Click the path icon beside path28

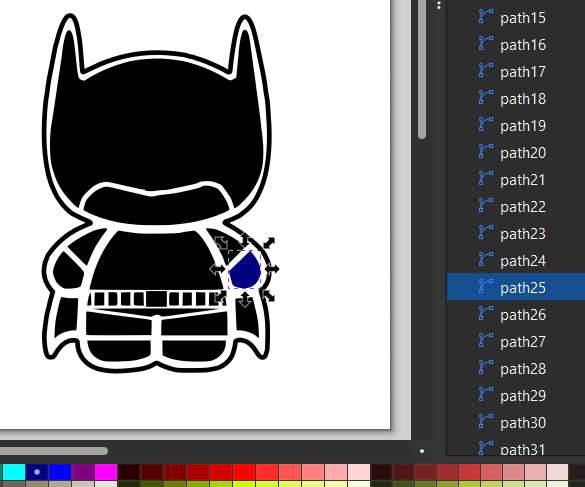click(485, 368)
